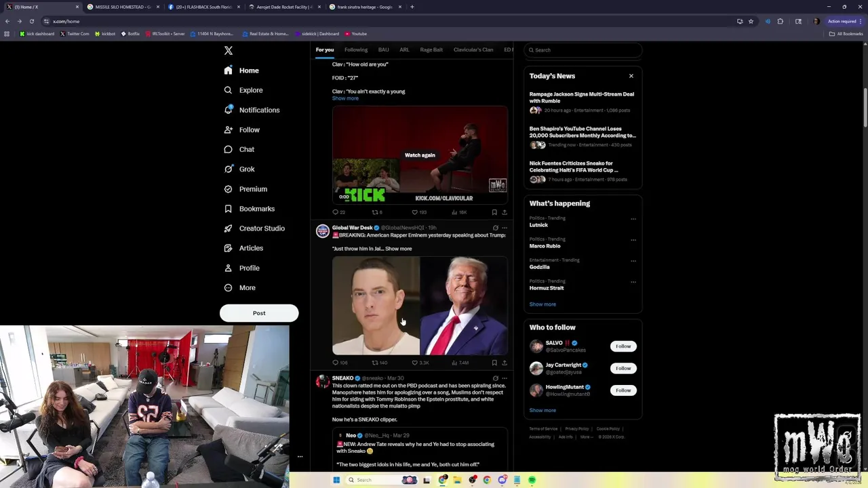
Task: Open more options for Hormuz Strait trend
Action: (633, 282)
